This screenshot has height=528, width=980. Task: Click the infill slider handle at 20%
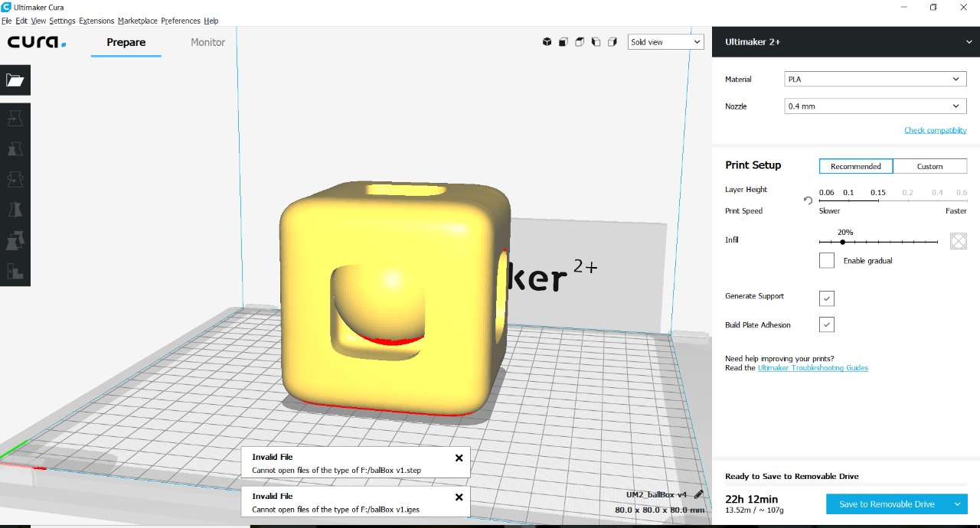tap(843, 242)
